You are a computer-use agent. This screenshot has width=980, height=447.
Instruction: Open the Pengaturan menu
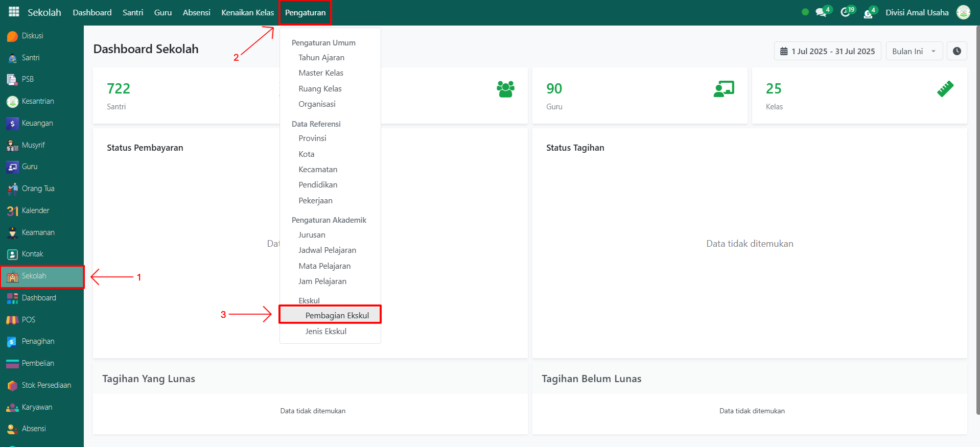pyautogui.click(x=305, y=13)
